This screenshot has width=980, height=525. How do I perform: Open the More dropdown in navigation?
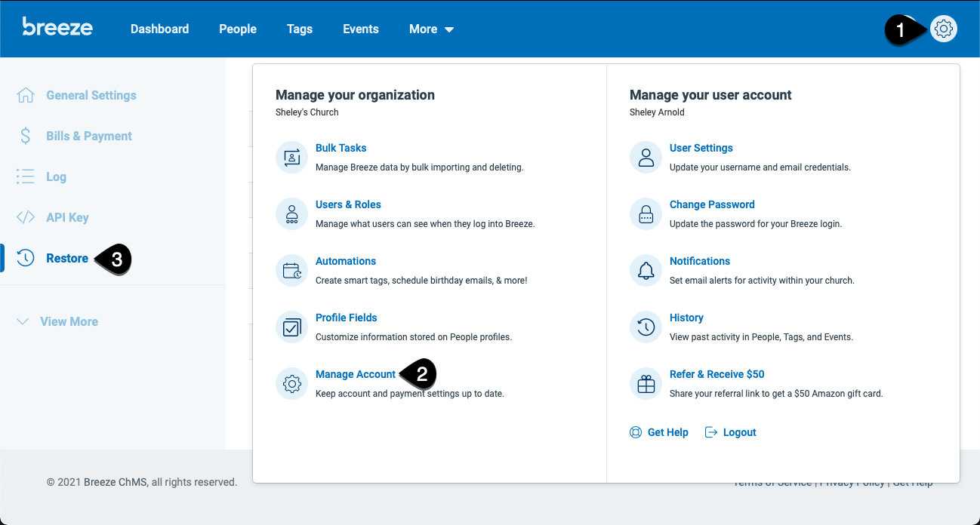(432, 29)
